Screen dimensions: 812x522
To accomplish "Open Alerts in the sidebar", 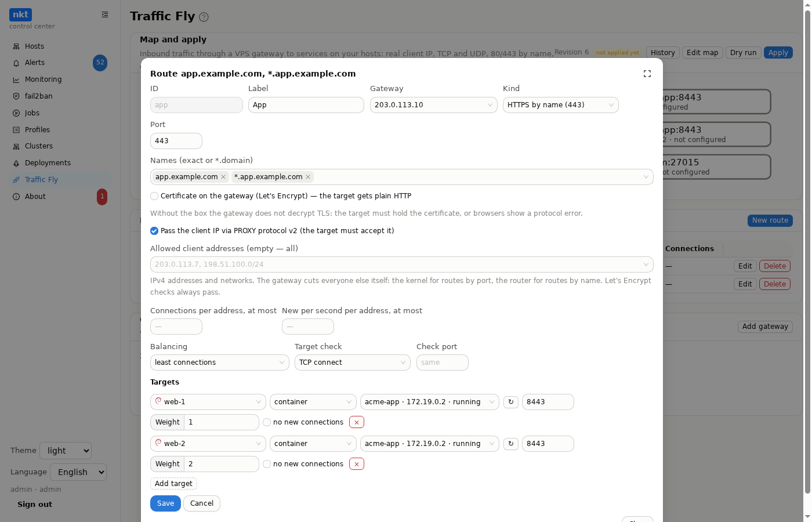I will click(x=35, y=63).
